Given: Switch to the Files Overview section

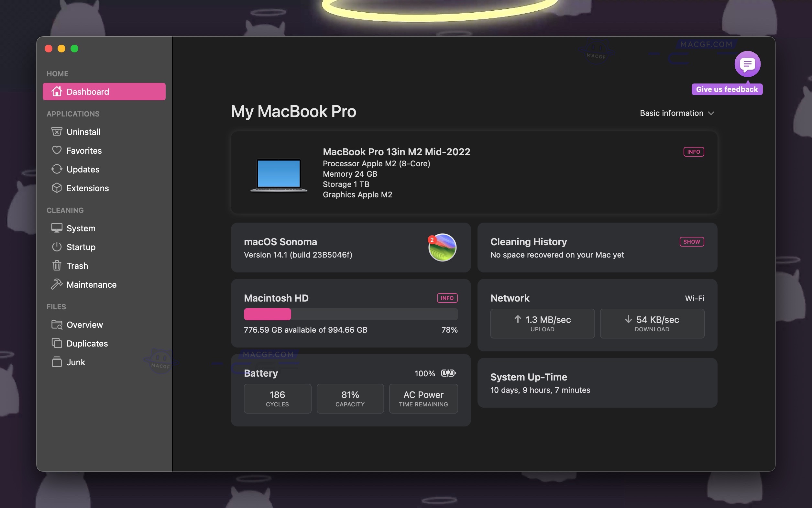Looking at the screenshot, I should point(85,325).
